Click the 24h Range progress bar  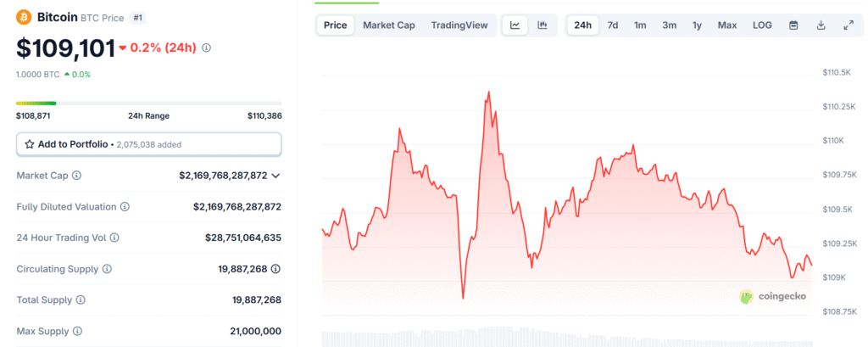tap(148, 104)
